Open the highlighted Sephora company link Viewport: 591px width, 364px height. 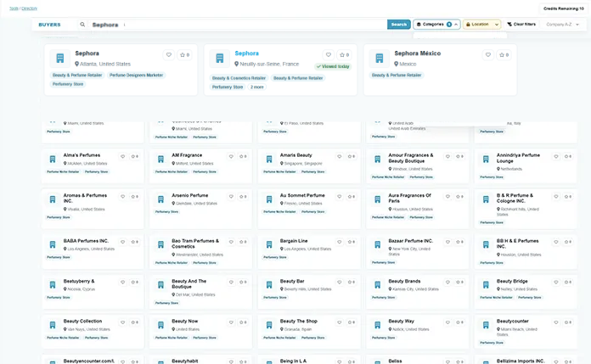(x=246, y=53)
